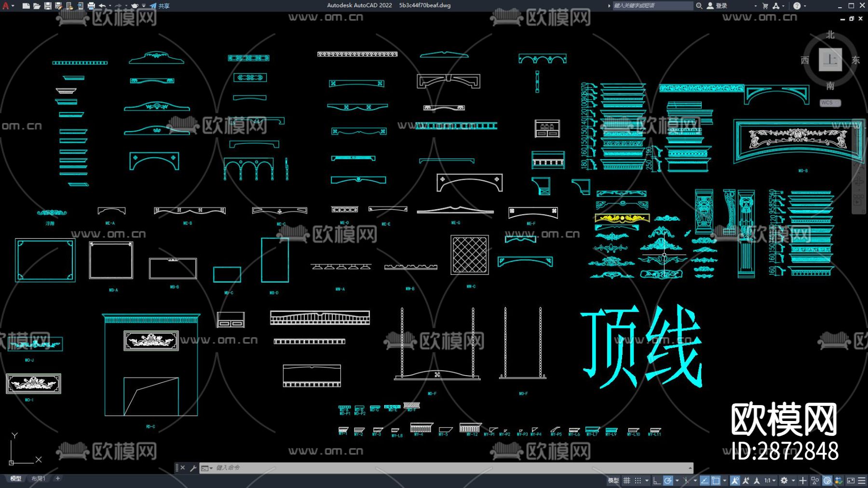Expand polar tracking angle options arrow
This screenshot has width=868, height=488.
pos(677,480)
